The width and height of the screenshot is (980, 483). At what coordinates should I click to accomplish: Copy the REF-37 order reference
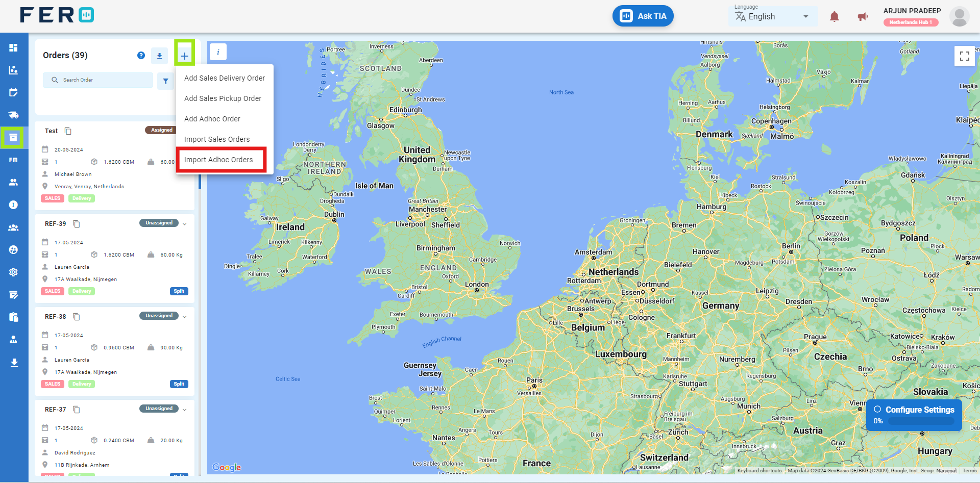pyautogui.click(x=77, y=410)
